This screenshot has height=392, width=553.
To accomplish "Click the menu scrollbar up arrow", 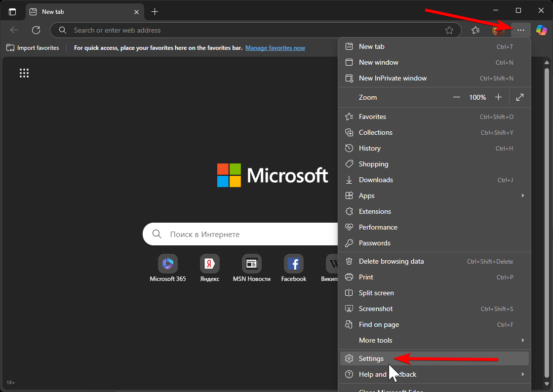I will click(x=547, y=62).
